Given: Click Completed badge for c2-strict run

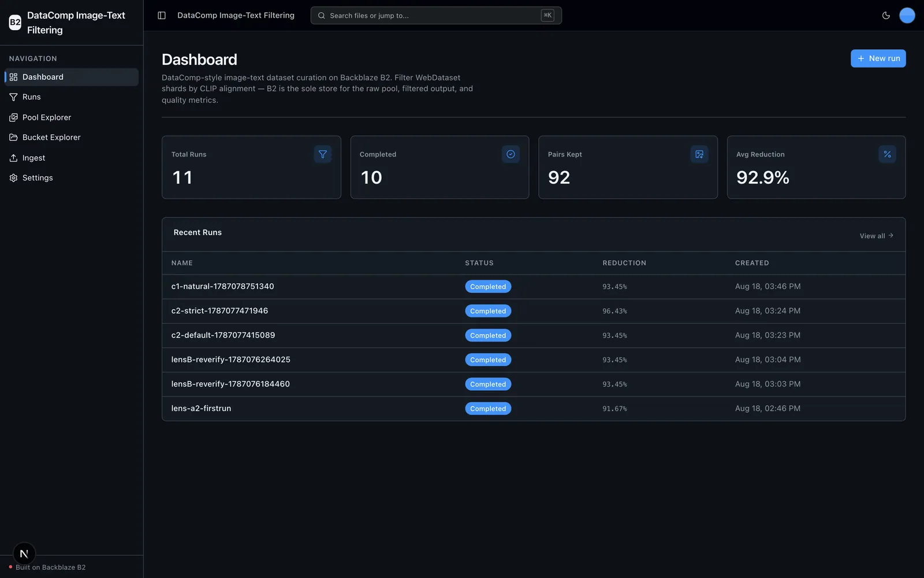Looking at the screenshot, I should pos(488,311).
